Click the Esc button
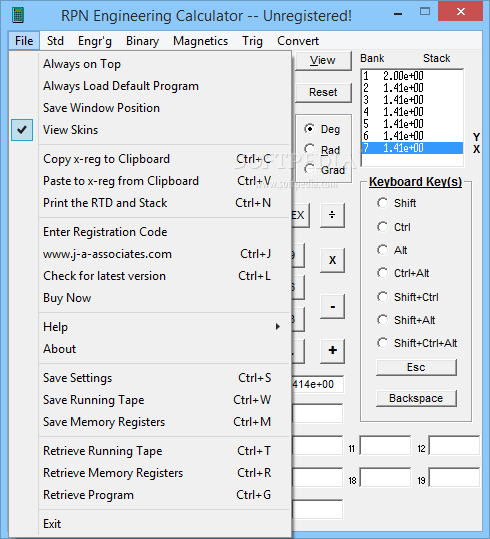 point(416,367)
